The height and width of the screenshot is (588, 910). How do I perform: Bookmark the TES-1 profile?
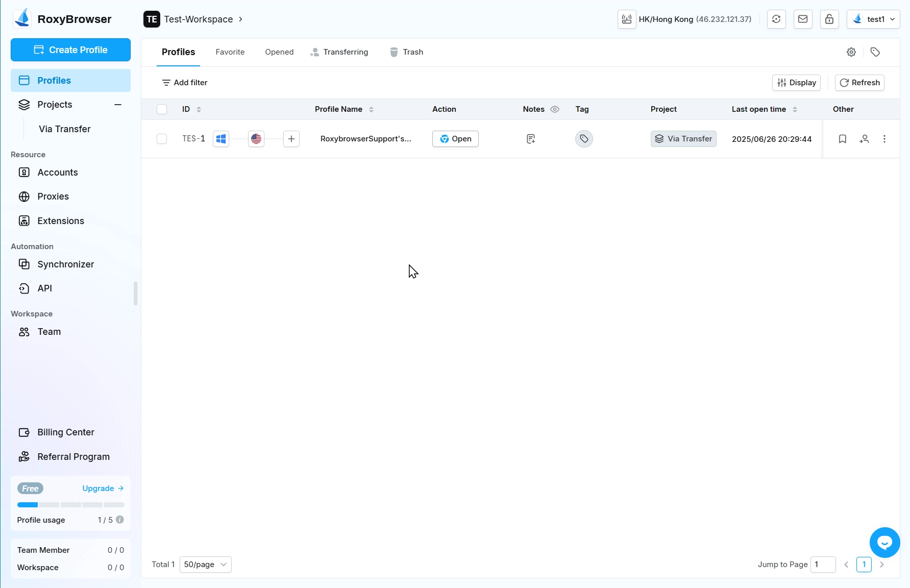point(843,139)
